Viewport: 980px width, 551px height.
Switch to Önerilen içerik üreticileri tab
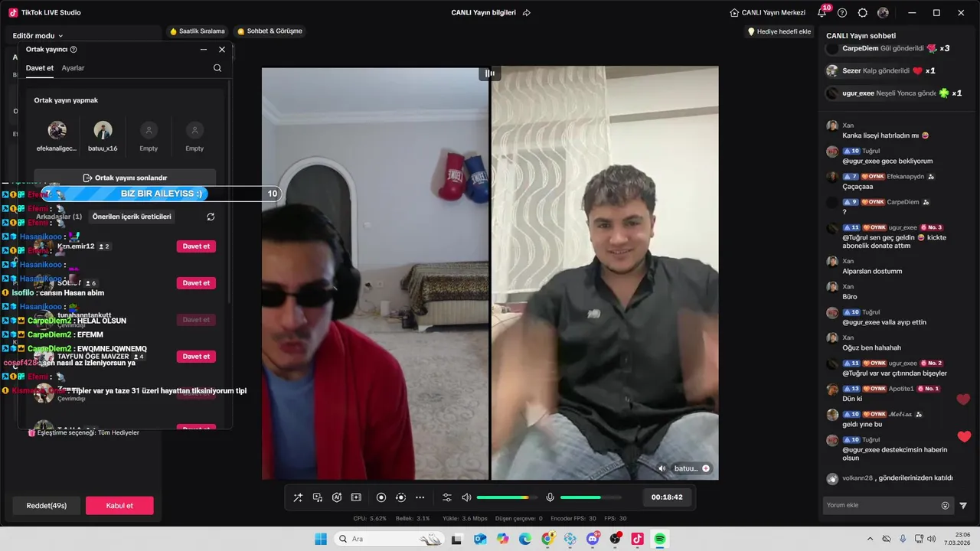click(132, 217)
